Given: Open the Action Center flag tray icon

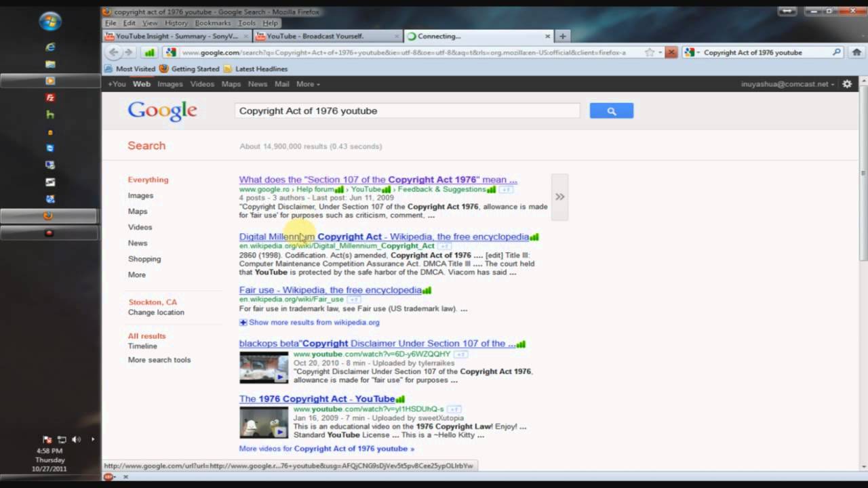Looking at the screenshot, I should coord(47,439).
